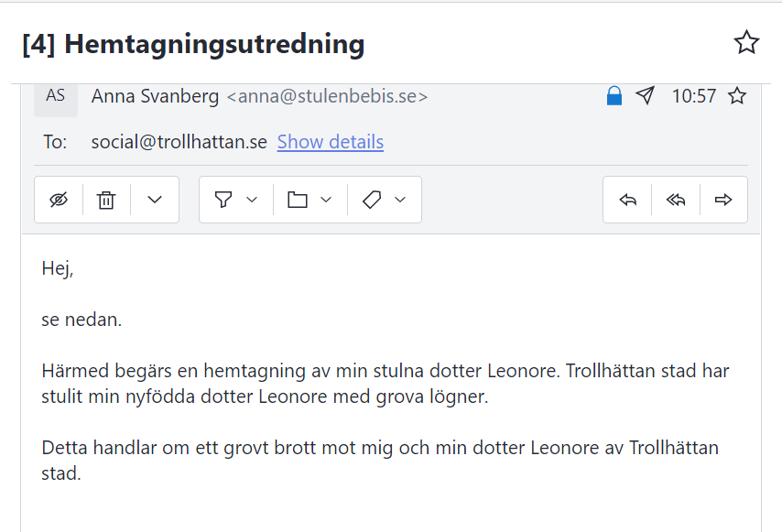
Task: Star the Hemtagningsutredning conversation
Action: pyautogui.click(x=746, y=42)
